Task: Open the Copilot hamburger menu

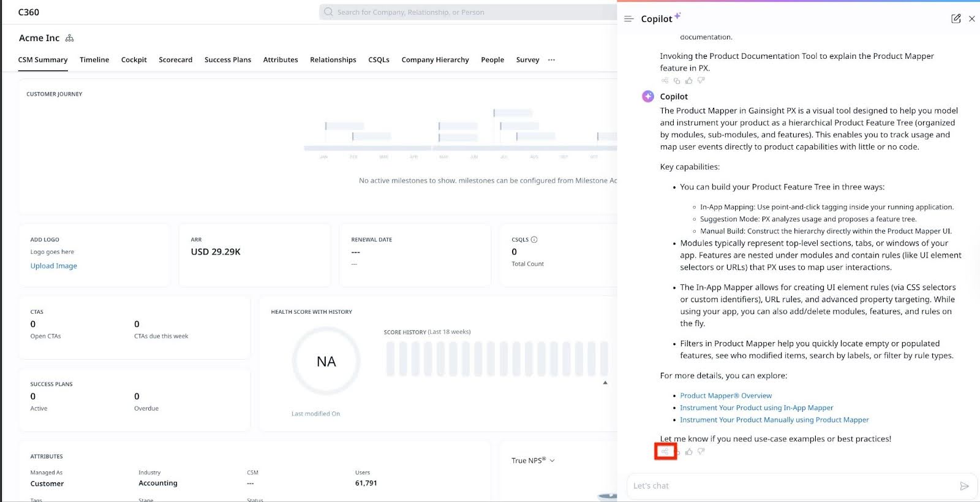Action: tap(628, 19)
